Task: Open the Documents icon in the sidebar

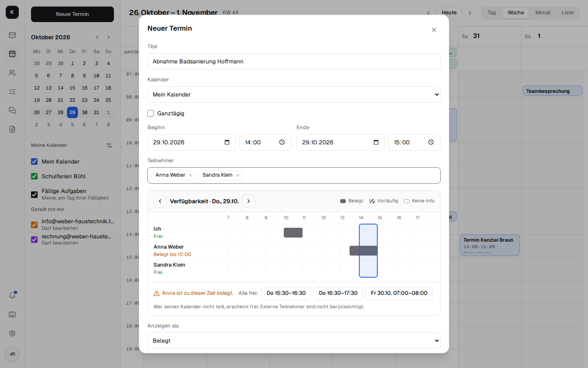Action: tap(12, 129)
